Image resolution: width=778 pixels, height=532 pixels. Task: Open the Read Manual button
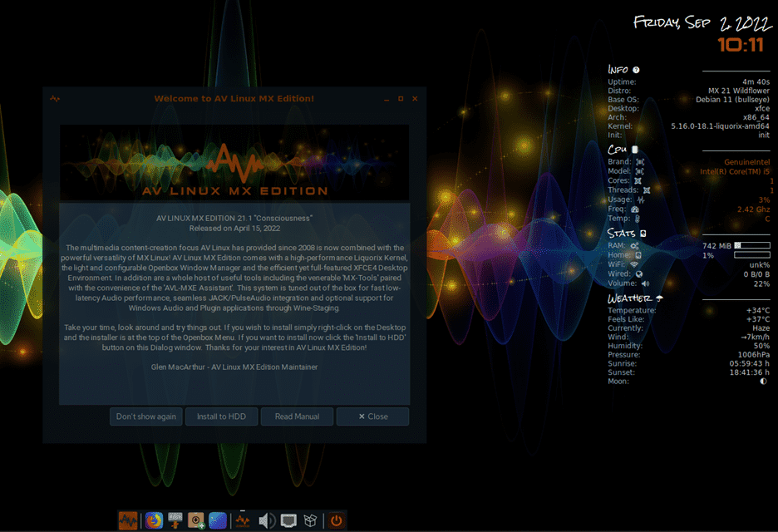click(298, 416)
